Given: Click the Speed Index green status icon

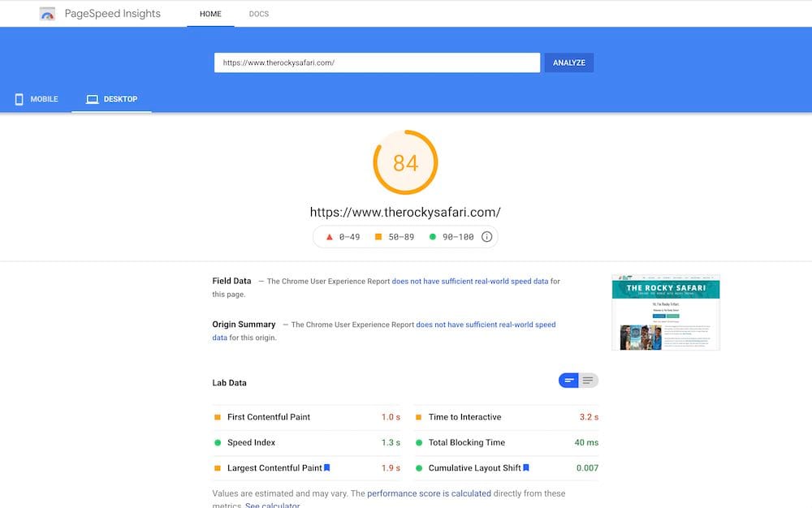Looking at the screenshot, I should 218,442.
